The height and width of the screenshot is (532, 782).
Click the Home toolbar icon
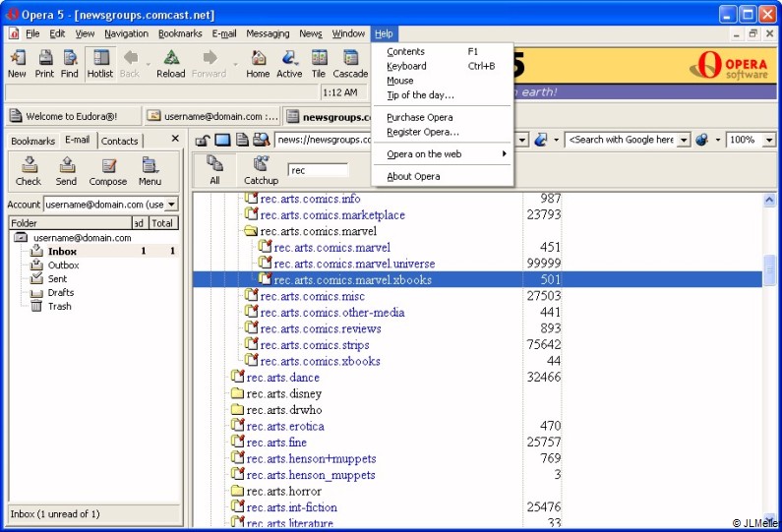(258, 64)
